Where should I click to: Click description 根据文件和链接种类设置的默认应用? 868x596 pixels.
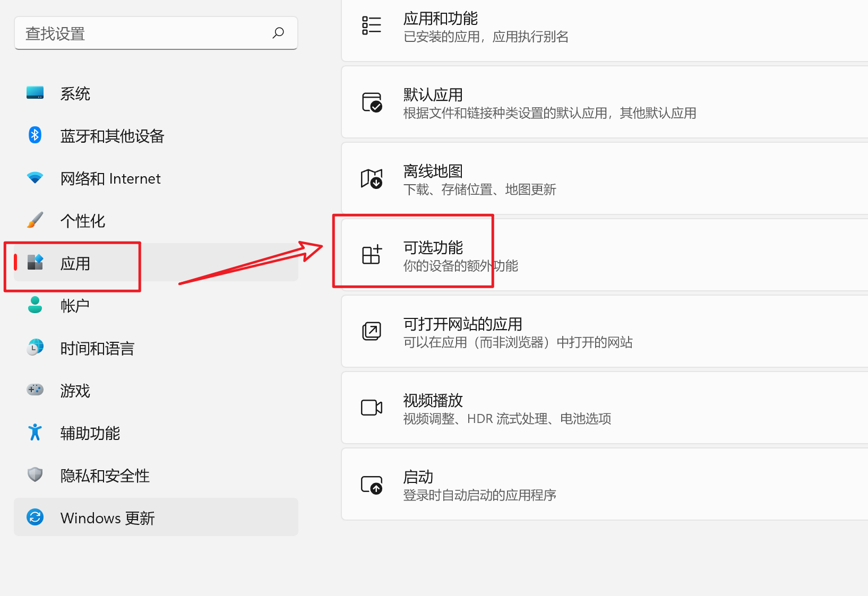(505, 113)
